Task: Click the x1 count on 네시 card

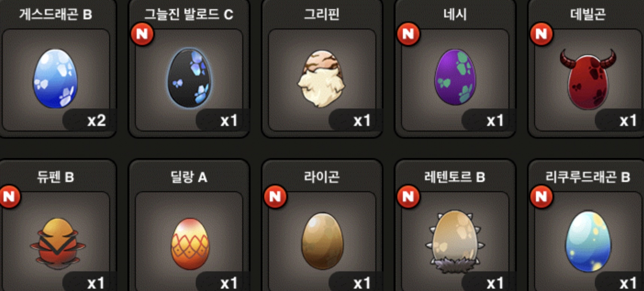Action: click(495, 120)
